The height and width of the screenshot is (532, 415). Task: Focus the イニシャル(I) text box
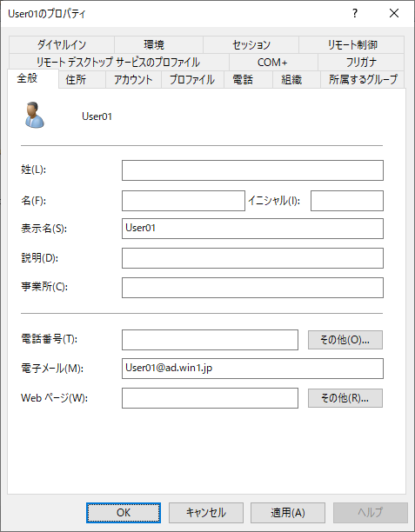347,201
